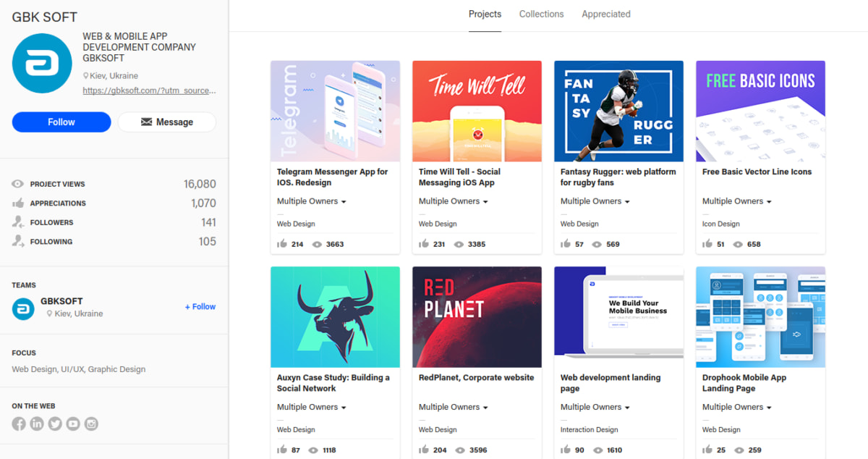Click the Followers person icon
The image size is (868, 459).
click(18, 222)
